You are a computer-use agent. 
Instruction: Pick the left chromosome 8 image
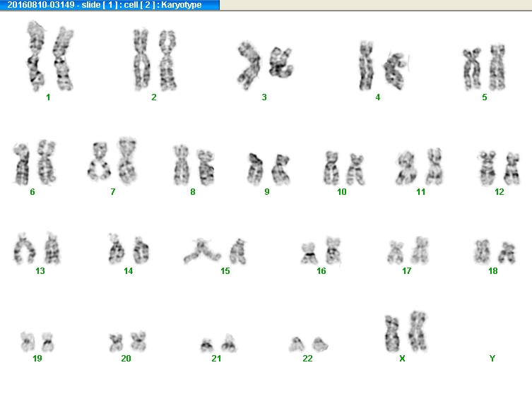pyautogui.click(x=181, y=165)
